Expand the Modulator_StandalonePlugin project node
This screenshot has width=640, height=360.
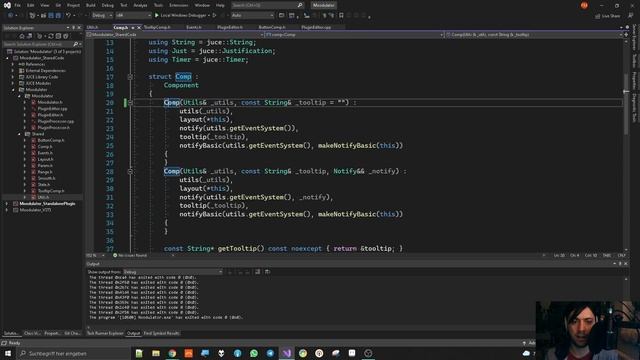click(7, 204)
